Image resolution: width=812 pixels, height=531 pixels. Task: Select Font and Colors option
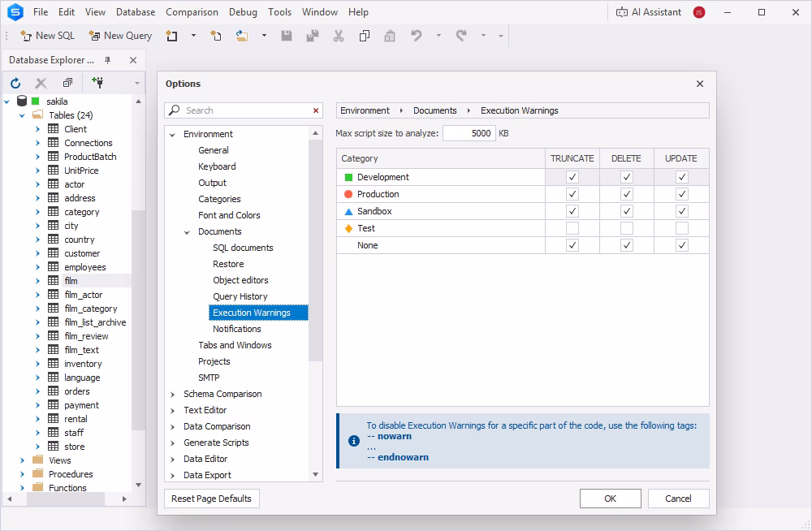(x=229, y=215)
